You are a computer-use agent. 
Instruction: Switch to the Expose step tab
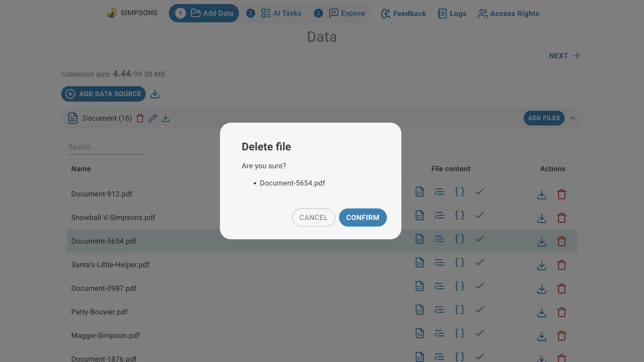tap(339, 13)
